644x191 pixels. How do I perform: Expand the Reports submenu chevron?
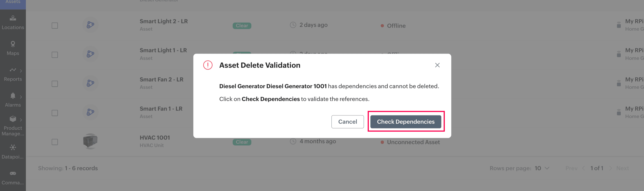point(21,71)
